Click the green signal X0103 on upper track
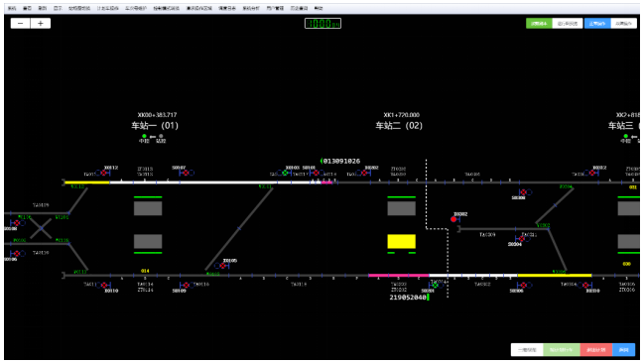The width and height of the screenshot is (644, 364). (x=285, y=173)
